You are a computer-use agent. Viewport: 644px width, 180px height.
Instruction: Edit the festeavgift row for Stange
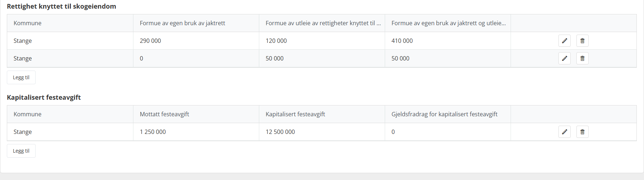(565, 132)
